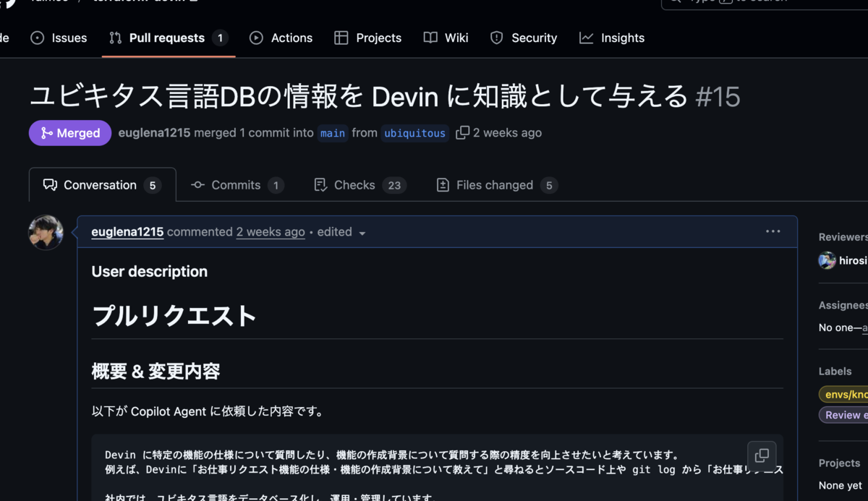
Task: Click the purple Review label
Action: (843, 415)
